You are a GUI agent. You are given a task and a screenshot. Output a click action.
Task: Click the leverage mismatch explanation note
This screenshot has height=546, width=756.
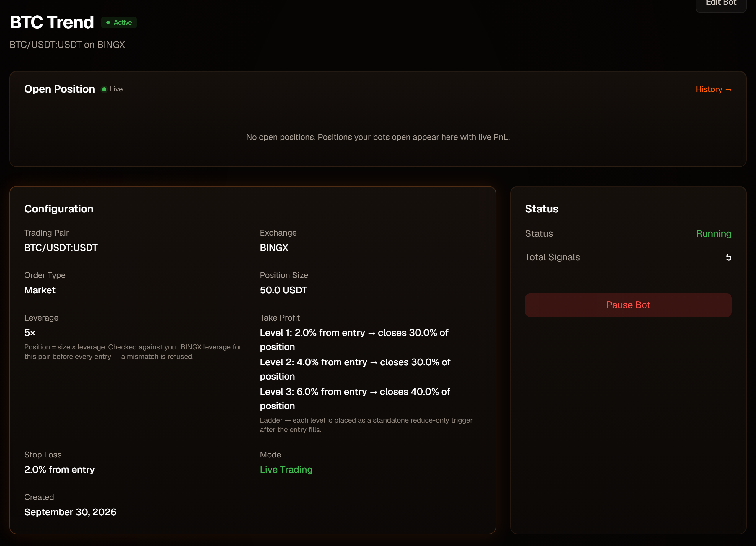pyautogui.click(x=133, y=352)
